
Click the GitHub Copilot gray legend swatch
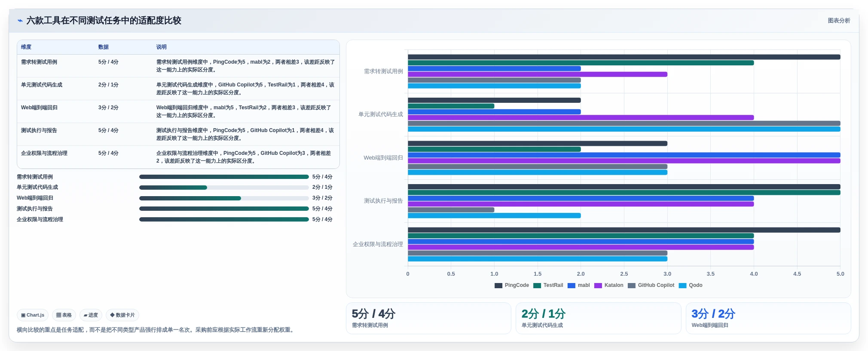click(x=632, y=286)
